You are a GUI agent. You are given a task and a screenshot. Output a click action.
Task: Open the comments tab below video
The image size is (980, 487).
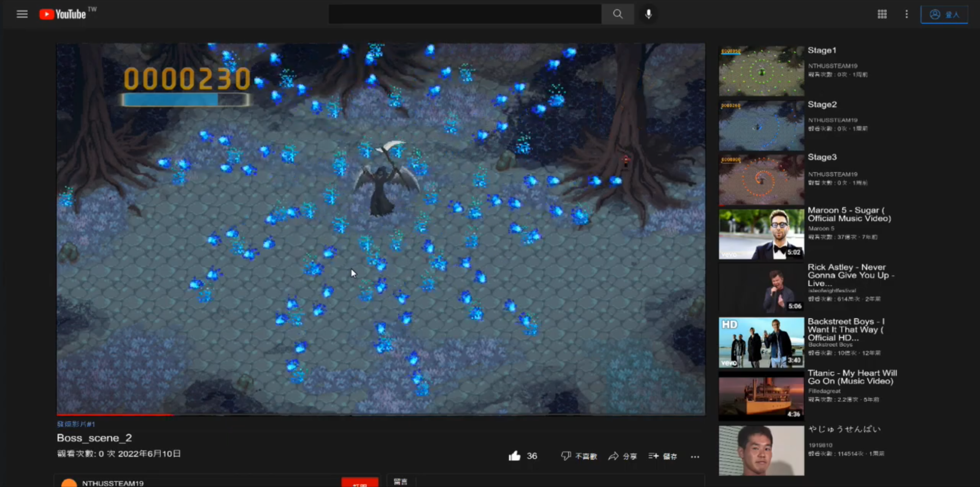(x=401, y=481)
